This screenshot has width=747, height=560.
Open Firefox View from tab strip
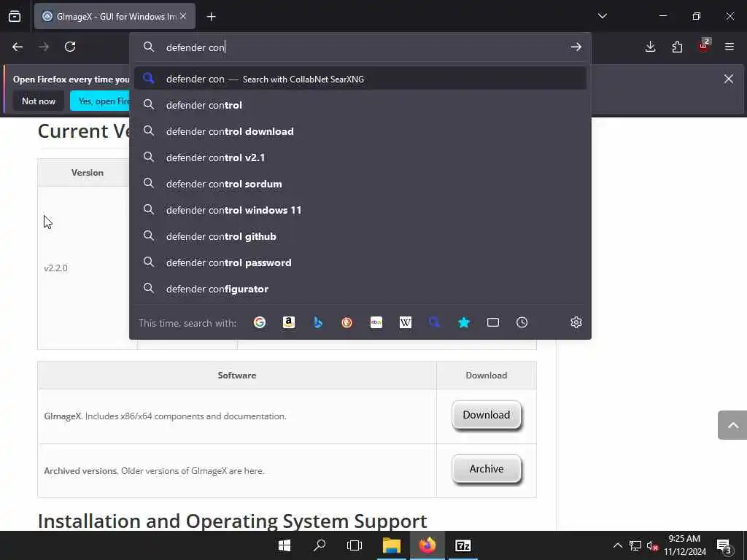(x=15, y=17)
